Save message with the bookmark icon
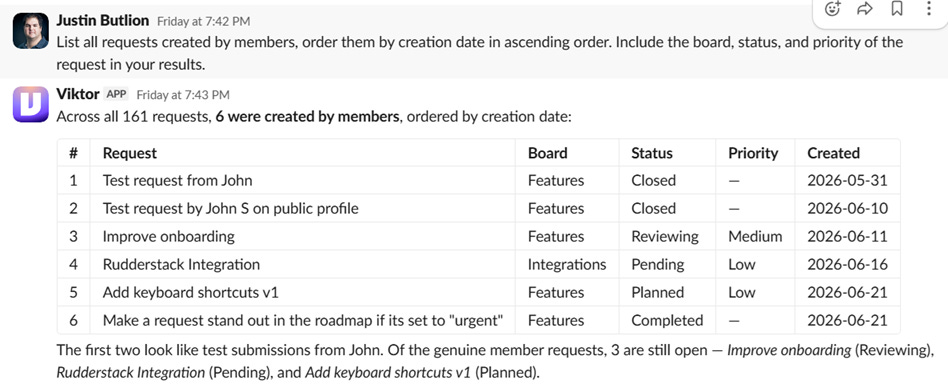Viewport: 948px width, 384px height. coord(897,9)
